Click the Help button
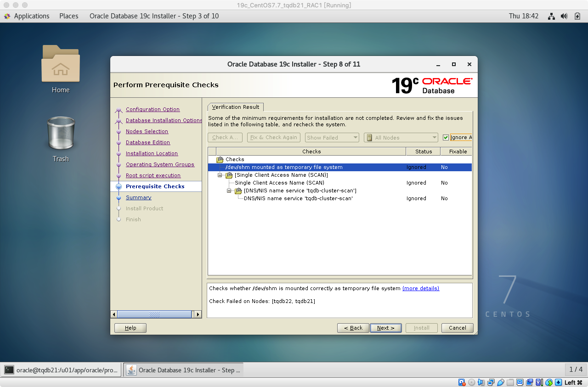 [x=130, y=328]
